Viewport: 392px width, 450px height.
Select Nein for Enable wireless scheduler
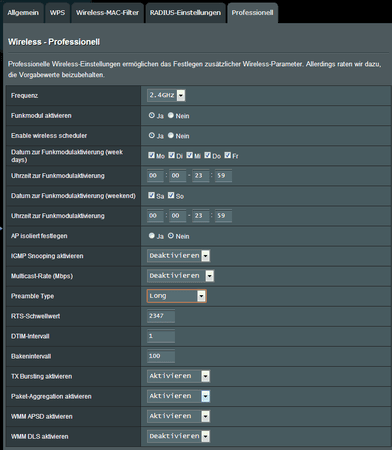(171, 135)
